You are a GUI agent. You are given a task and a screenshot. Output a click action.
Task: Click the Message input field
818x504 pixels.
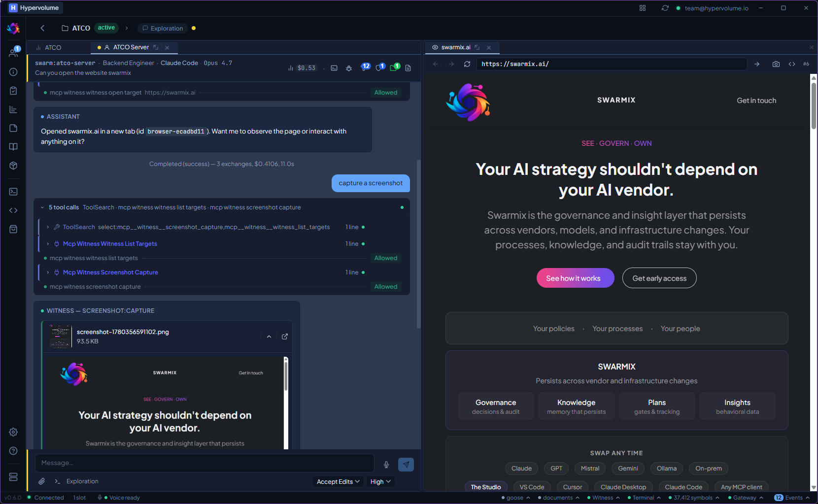(204, 463)
